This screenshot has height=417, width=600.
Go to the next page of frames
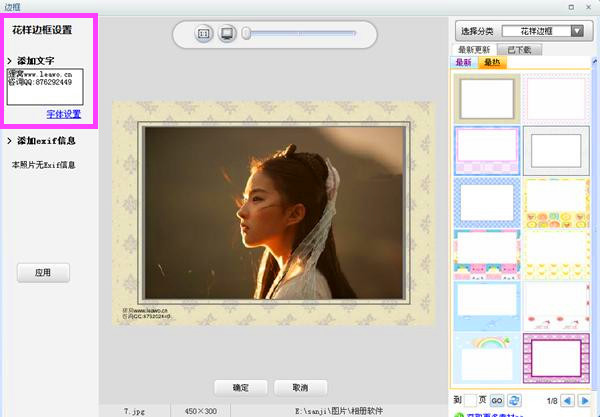coord(585,401)
